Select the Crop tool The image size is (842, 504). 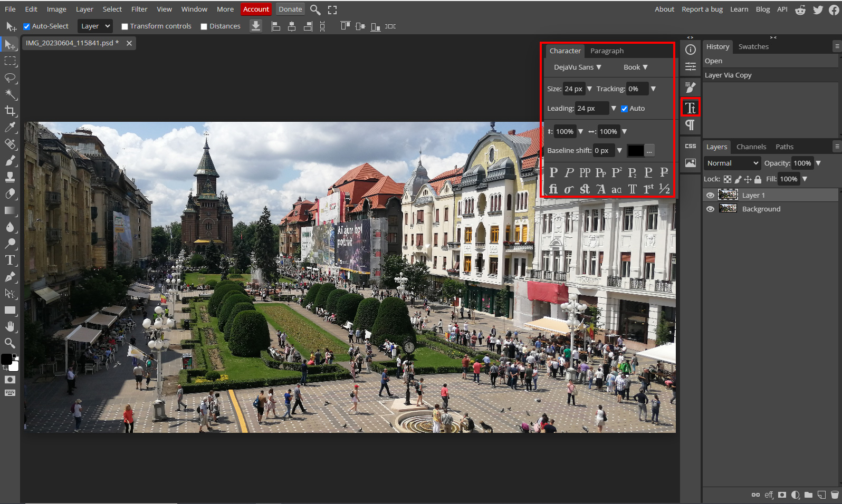pyautogui.click(x=10, y=111)
